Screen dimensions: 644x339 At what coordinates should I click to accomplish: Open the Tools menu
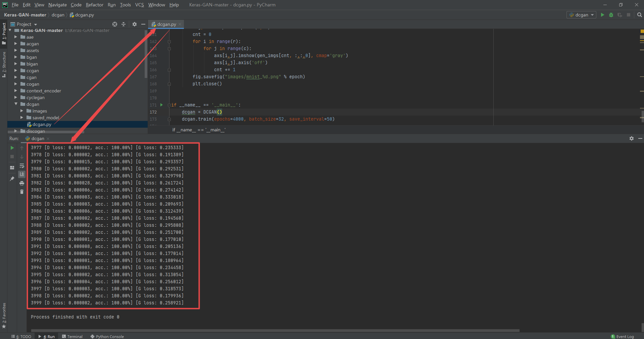pyautogui.click(x=125, y=5)
